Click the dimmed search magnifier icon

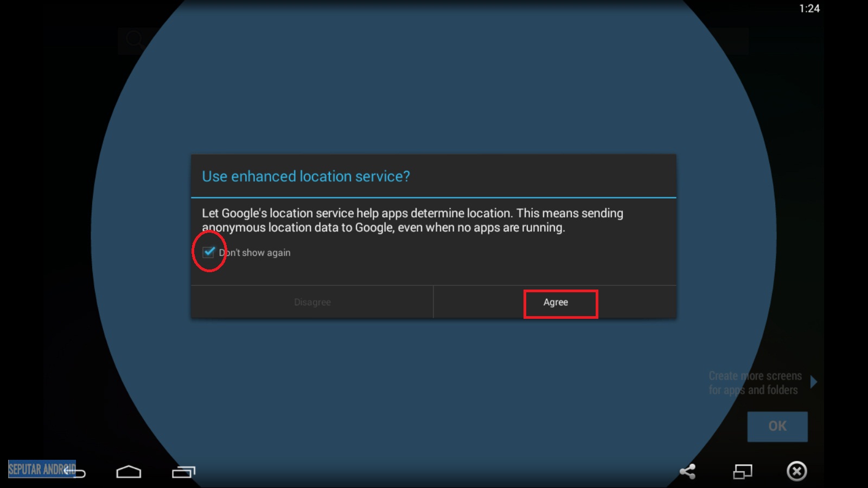coord(135,40)
